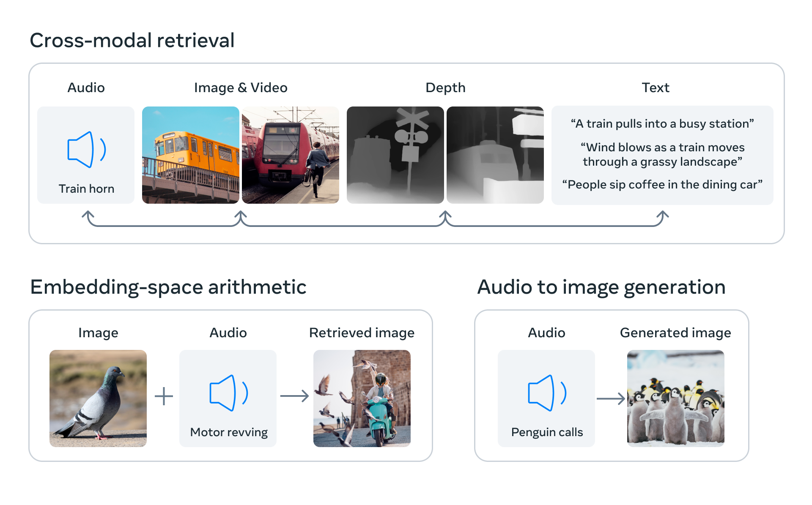Click the pigeon image under Image
The height and width of the screenshot is (505, 812).
point(98,397)
